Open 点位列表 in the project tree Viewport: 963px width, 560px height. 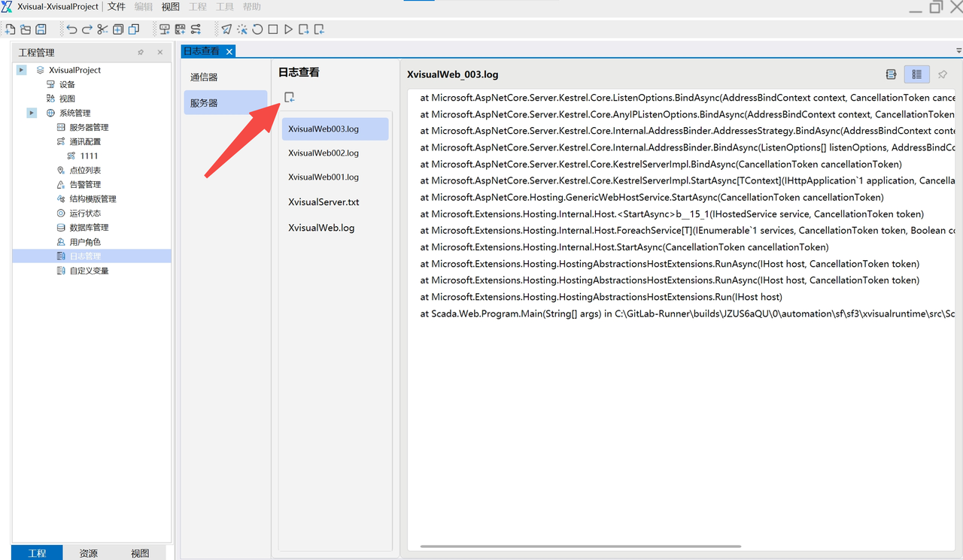85,170
